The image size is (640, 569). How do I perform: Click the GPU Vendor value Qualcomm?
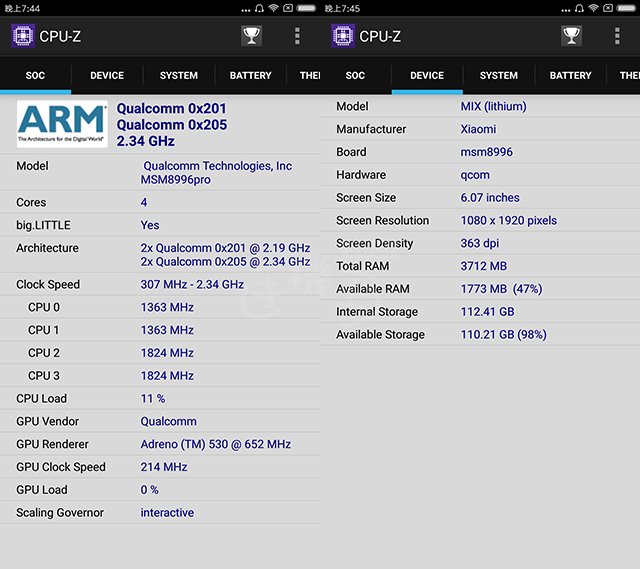169,422
